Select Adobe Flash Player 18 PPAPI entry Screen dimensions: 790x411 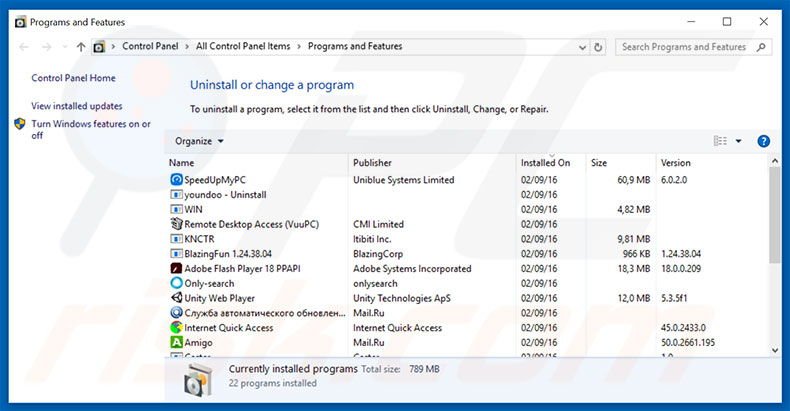click(x=242, y=268)
